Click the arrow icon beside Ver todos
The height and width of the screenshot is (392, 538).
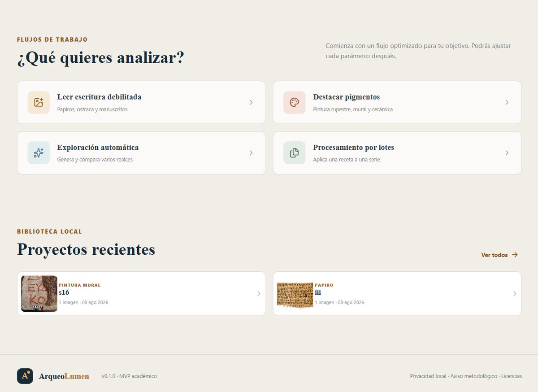click(515, 255)
